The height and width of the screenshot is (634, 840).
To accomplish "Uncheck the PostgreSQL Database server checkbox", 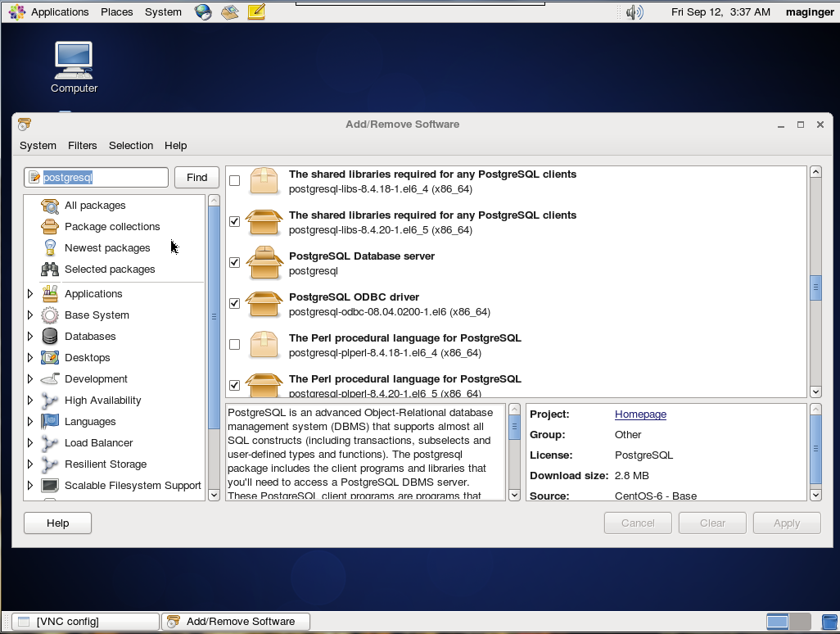I will [235, 263].
